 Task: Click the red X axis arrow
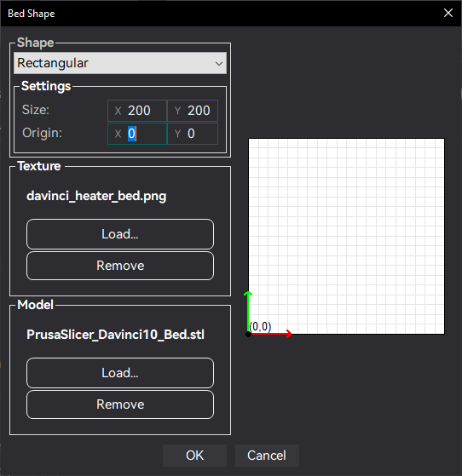click(x=270, y=334)
